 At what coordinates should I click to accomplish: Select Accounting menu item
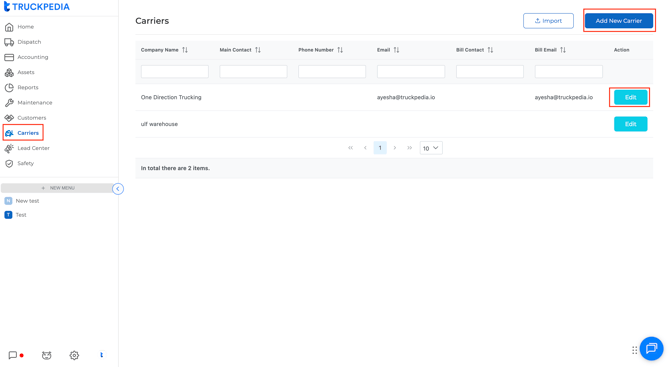pos(32,57)
